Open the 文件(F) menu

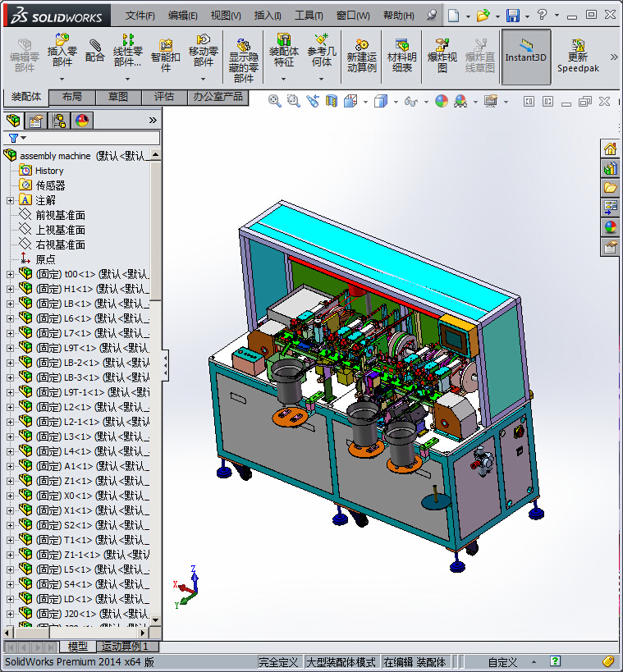coord(140,16)
